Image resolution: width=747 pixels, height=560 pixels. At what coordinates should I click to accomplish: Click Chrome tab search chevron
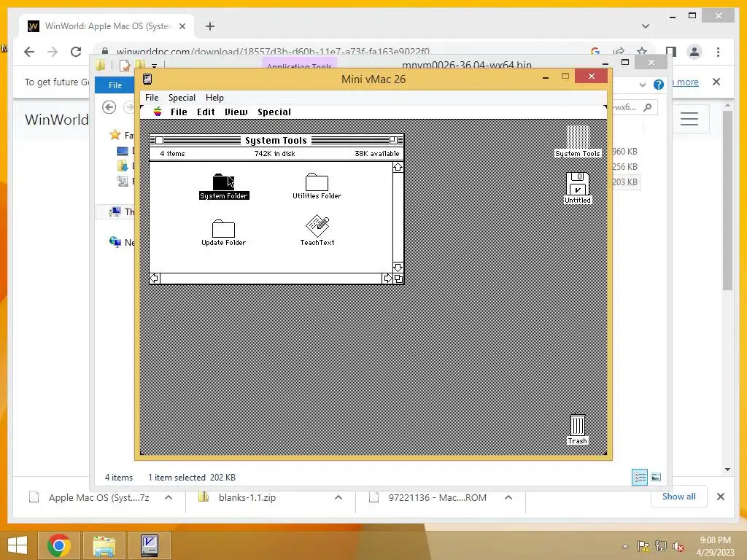coord(646,26)
